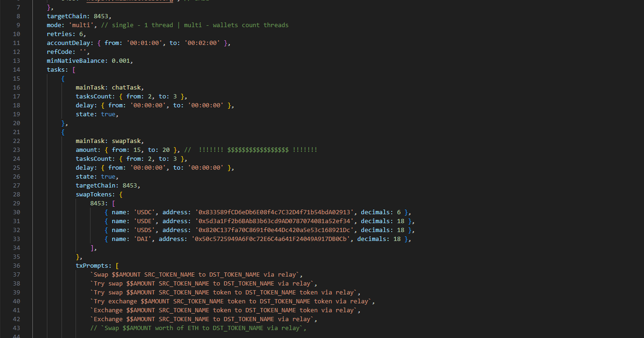Click the chatTask identifier
644x338 pixels.
126,87
